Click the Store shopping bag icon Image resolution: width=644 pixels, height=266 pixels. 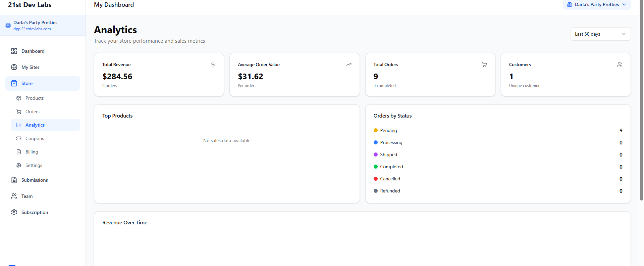pyautogui.click(x=14, y=83)
